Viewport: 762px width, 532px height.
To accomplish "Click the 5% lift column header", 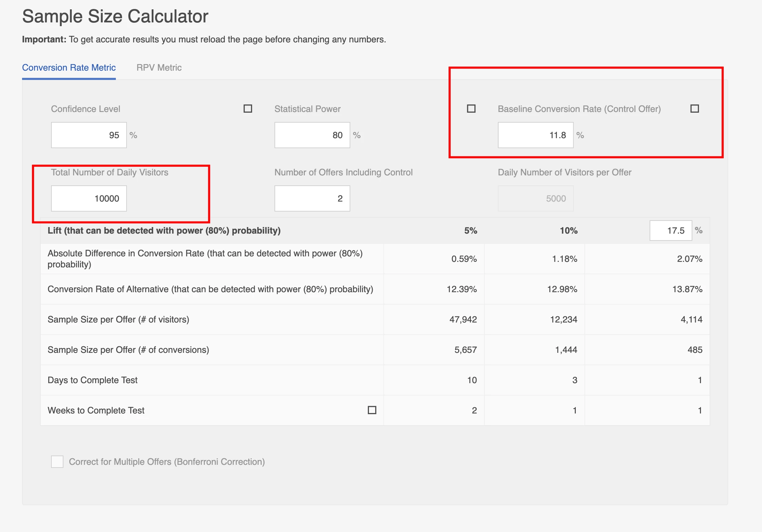I will [x=470, y=231].
